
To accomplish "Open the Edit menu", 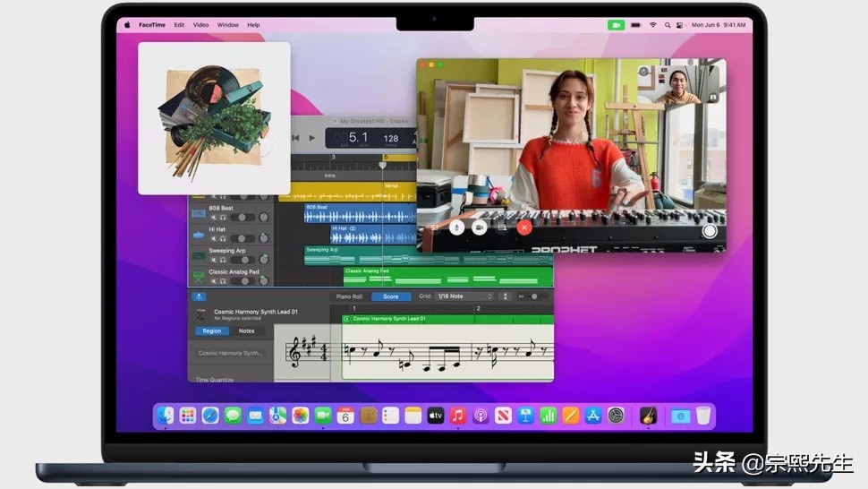I will (179, 25).
